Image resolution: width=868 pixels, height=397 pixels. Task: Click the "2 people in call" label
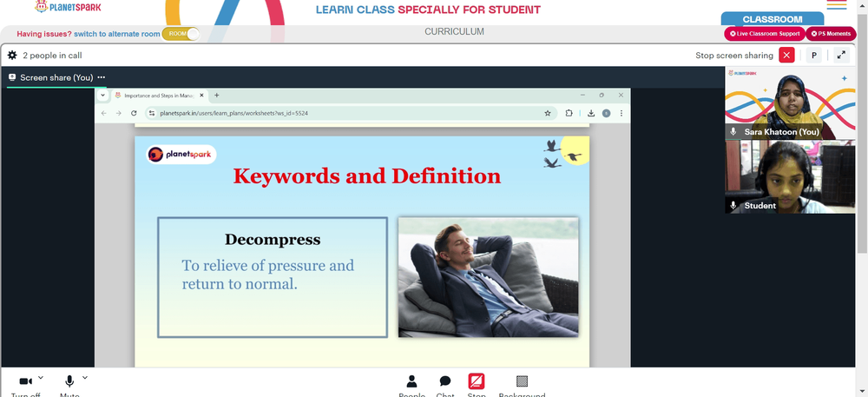[53, 56]
